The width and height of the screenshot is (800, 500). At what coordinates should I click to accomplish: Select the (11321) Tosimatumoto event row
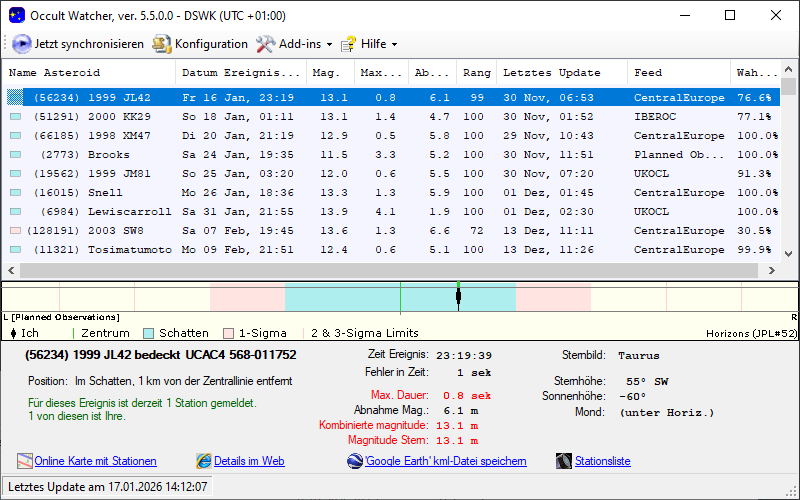pyautogui.click(x=393, y=249)
